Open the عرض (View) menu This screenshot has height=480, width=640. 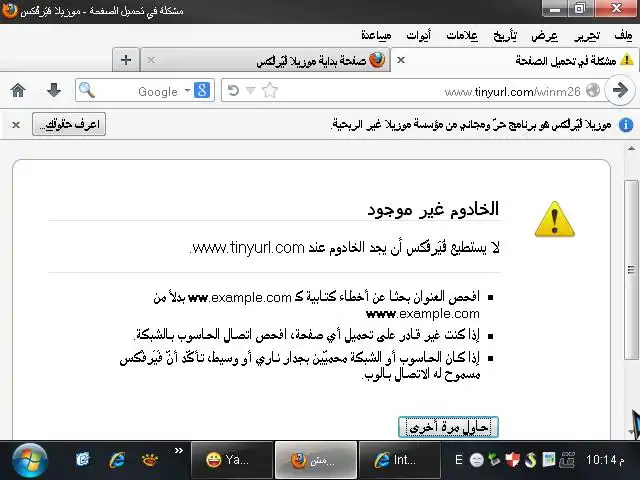coord(544,36)
